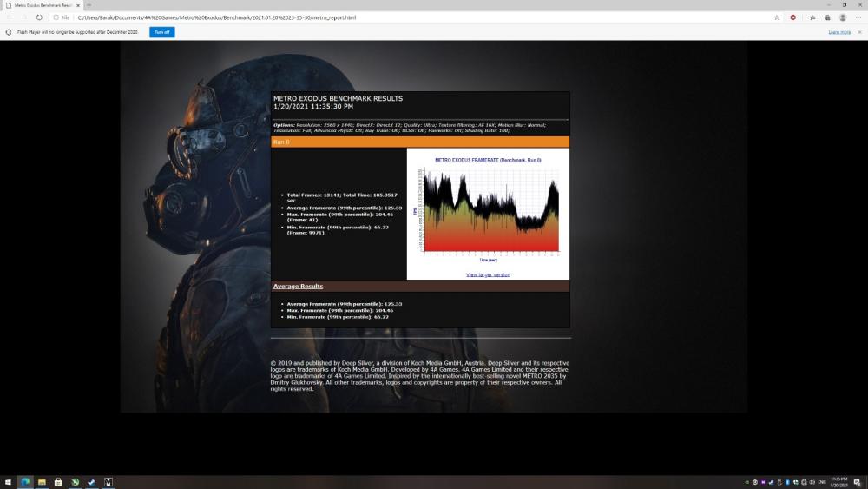Click the Average Results heading
868x489 pixels.
tap(298, 287)
